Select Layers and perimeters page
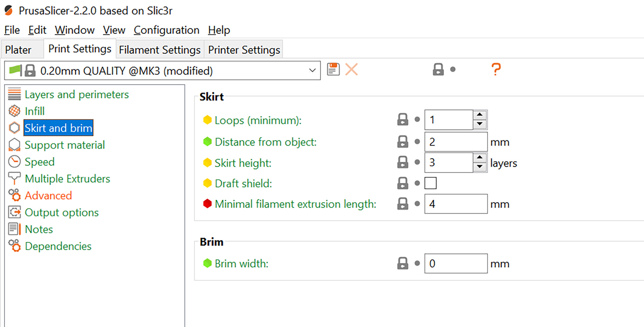644x327 pixels. (x=77, y=94)
